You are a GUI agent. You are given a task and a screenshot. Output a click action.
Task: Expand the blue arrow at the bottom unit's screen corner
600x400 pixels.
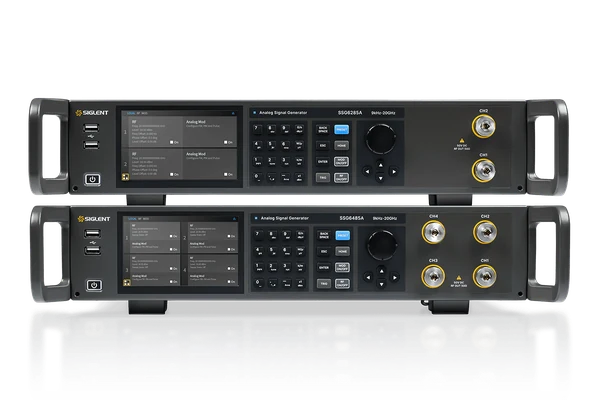click(235, 219)
